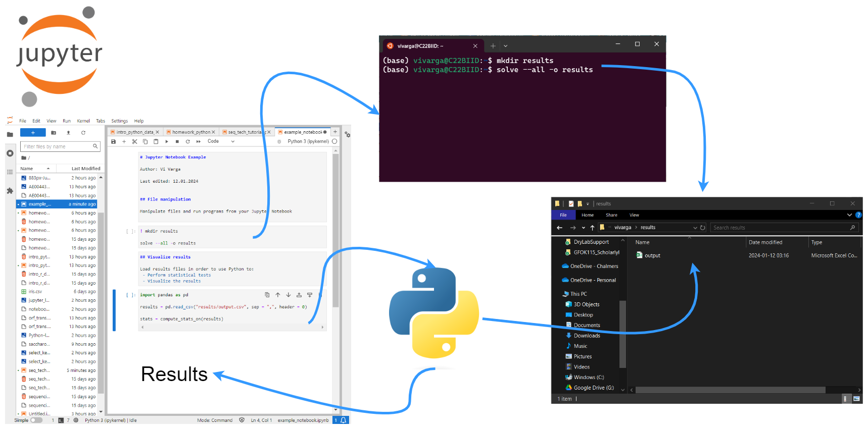Cut the selected cell with the scissors icon
868x429 pixels.
[135, 142]
